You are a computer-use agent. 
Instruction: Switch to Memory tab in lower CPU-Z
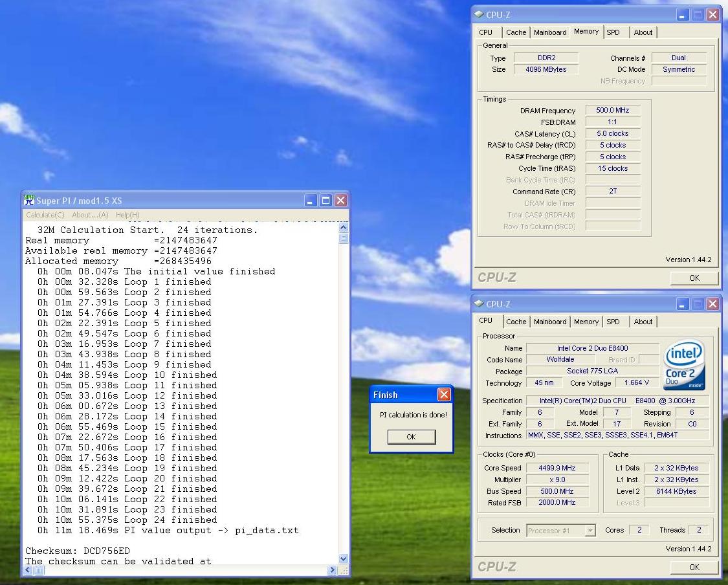click(586, 322)
